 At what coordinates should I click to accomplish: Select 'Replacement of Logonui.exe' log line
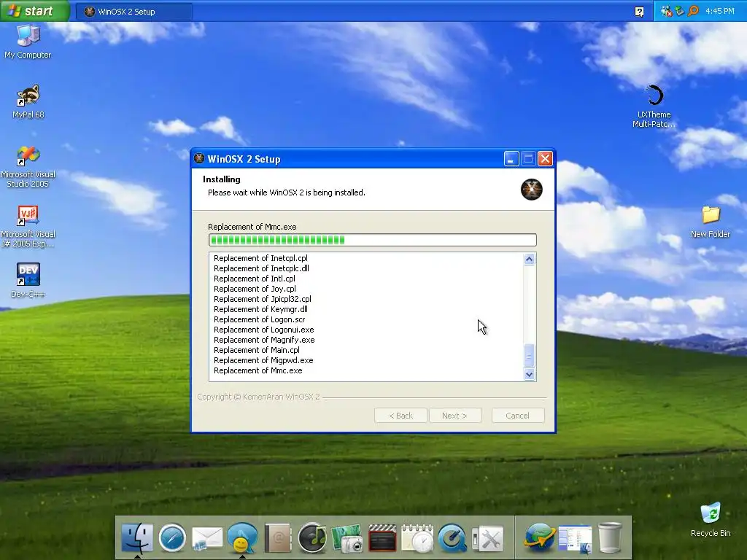pyautogui.click(x=264, y=330)
